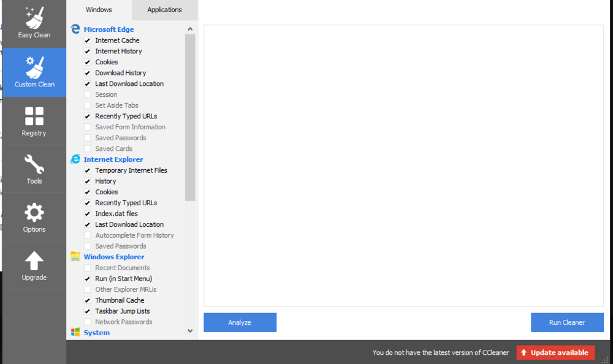
Task: Enable Autocomplete Form History checkbox
Action: (x=88, y=235)
